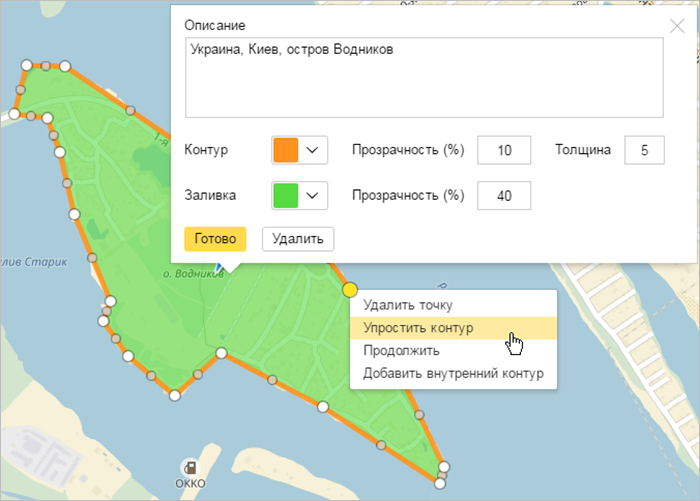Click the OKKO gas station map icon
This screenshot has height=501, width=700.
(x=189, y=467)
